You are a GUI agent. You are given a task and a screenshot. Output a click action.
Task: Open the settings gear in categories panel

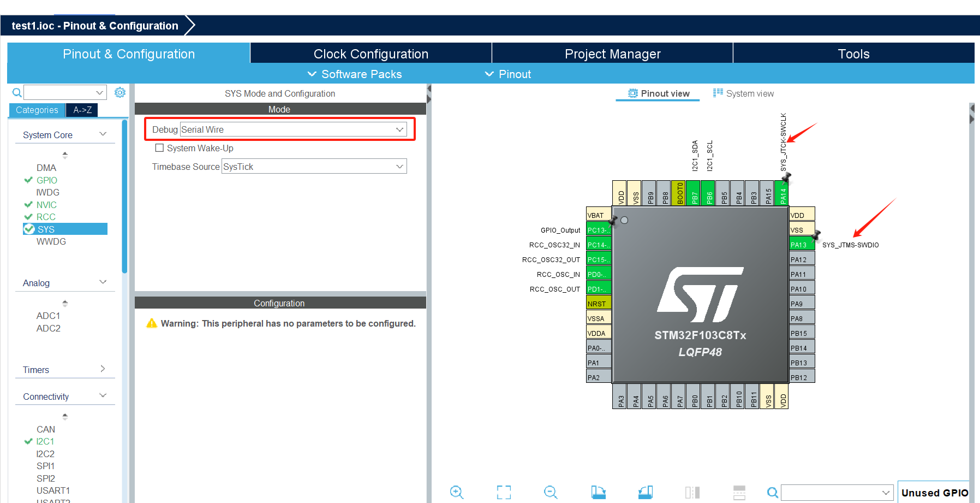[120, 92]
